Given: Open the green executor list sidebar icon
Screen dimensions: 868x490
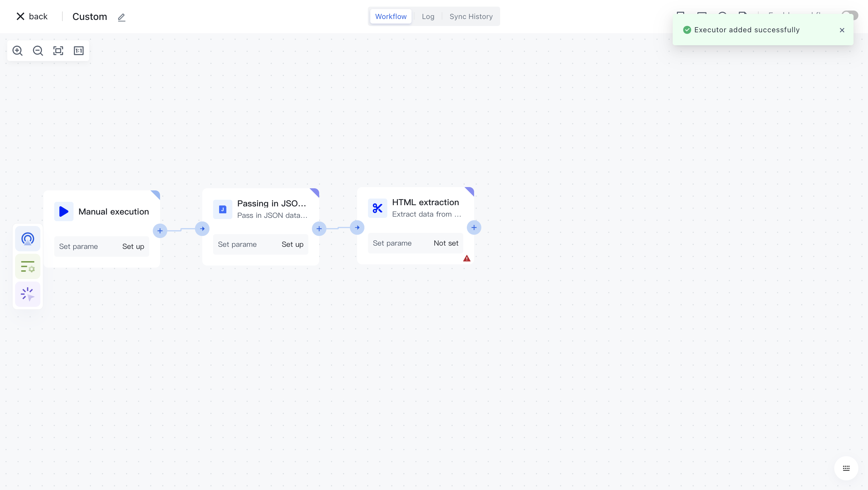Looking at the screenshot, I should pos(28,266).
